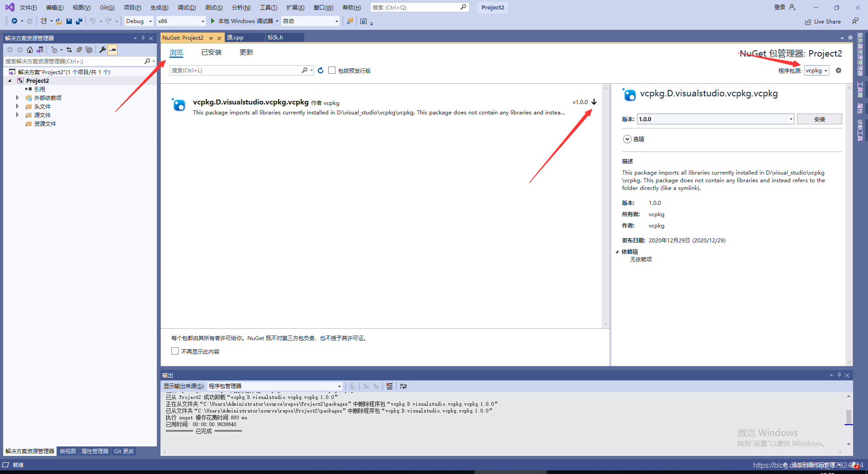This screenshot has height=474, width=868.
Task: Open the package source vcpkg dropdown
Action: [x=816, y=71]
